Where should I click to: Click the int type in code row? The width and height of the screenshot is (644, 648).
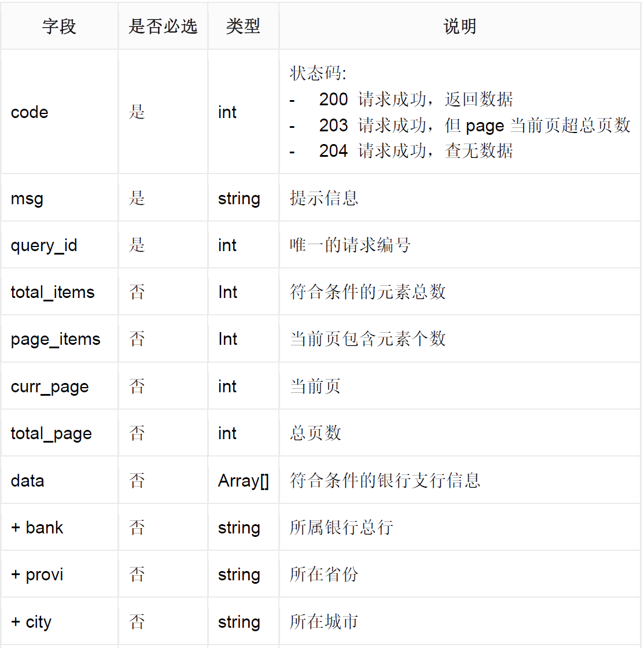pos(227,112)
